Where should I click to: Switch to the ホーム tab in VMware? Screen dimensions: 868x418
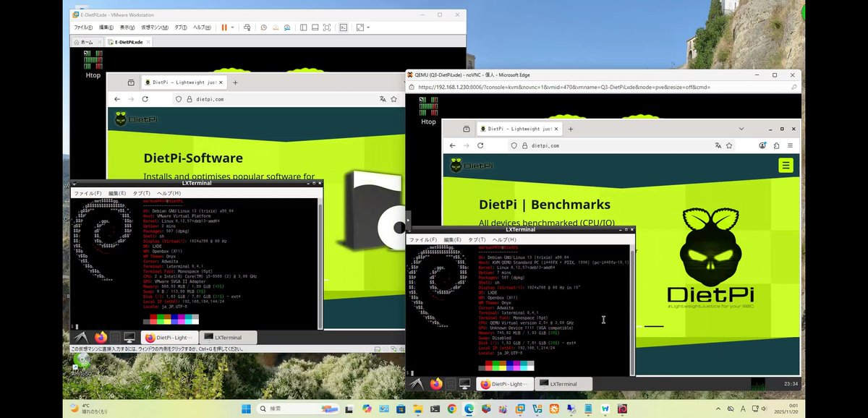86,42
